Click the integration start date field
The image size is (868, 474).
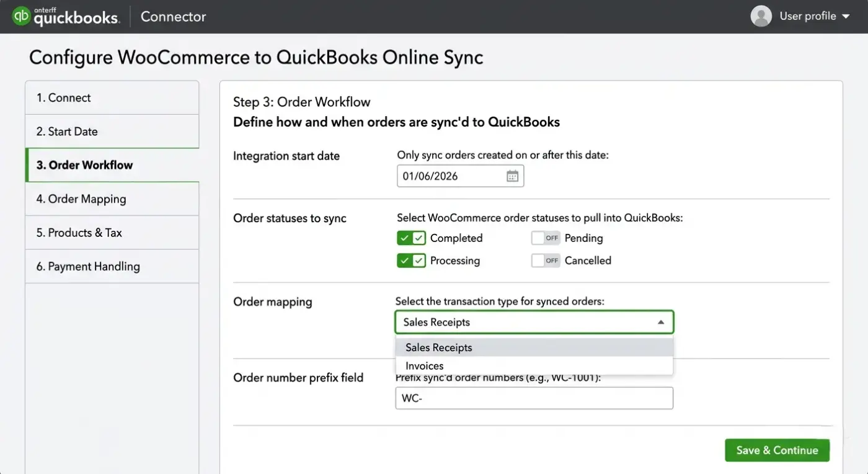pos(460,176)
